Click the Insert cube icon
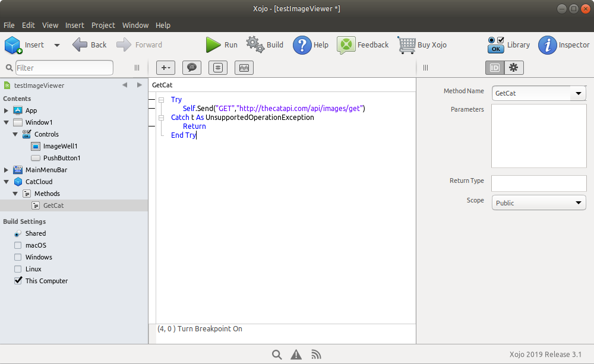The image size is (594, 364). tap(13, 45)
